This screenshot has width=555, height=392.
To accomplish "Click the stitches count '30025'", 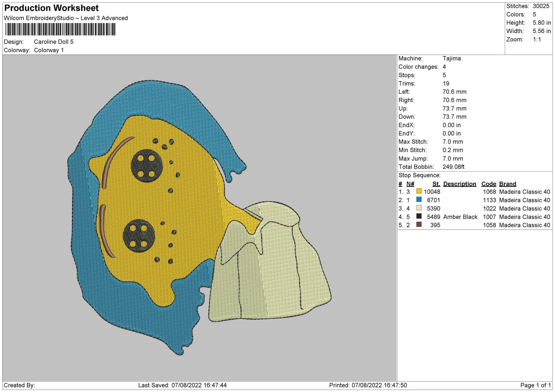I will click(541, 6).
